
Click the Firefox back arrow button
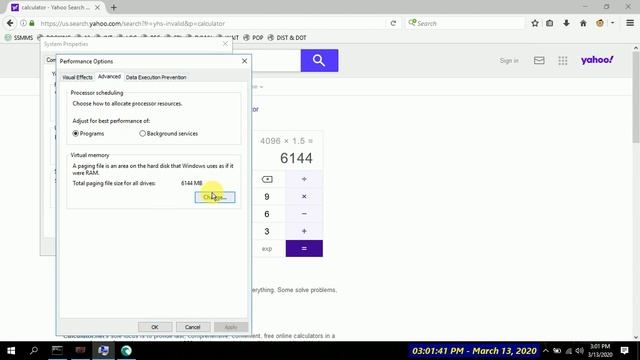[10, 23]
